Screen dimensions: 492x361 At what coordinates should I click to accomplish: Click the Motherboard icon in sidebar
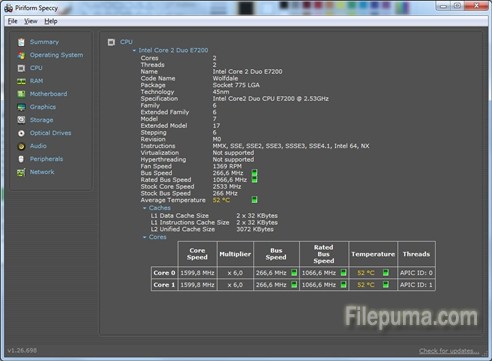(21, 94)
